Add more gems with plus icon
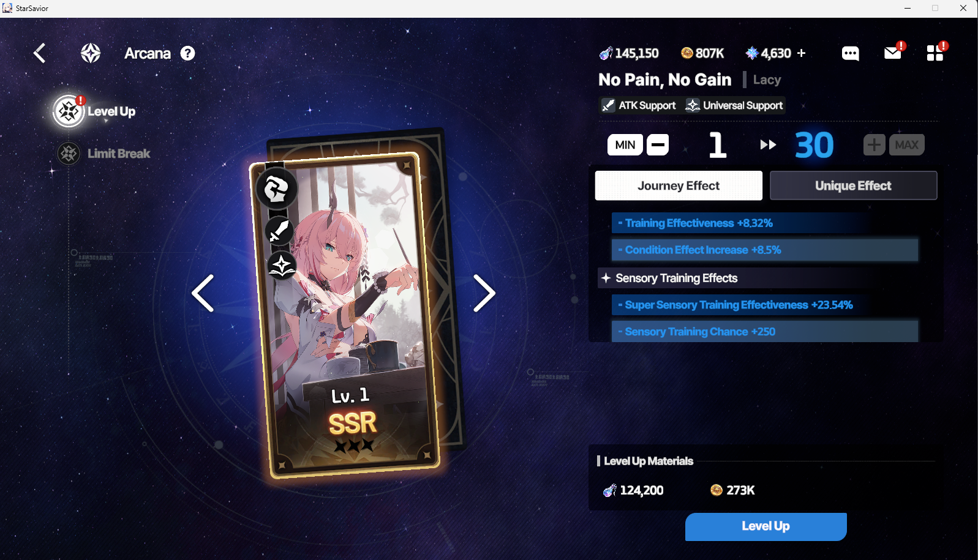This screenshot has height=560, width=978. pyautogui.click(x=801, y=53)
